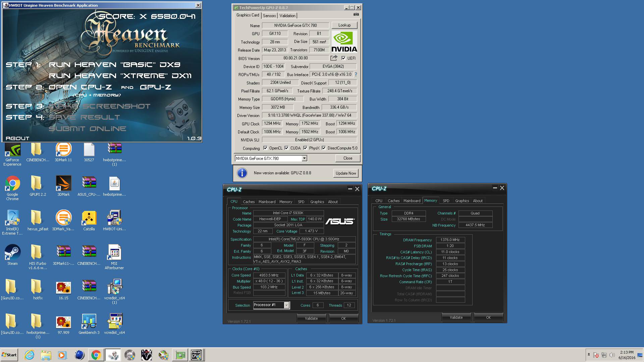
Task: Click Run Heaven "Xtreme" DX11
Action: (x=120, y=76)
